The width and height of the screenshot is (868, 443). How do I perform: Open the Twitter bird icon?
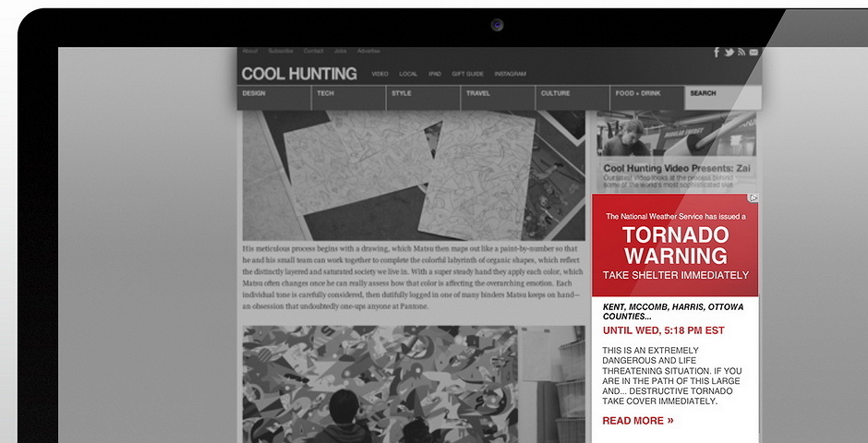729,52
